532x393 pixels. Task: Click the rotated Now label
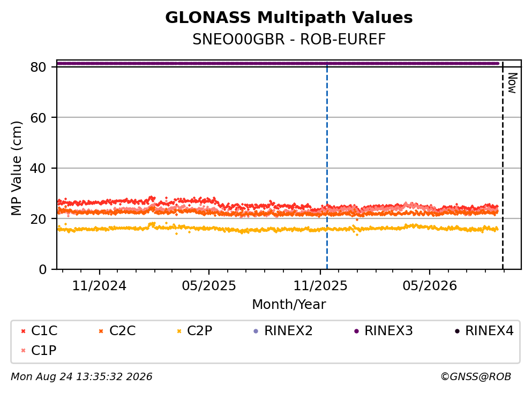512,83
